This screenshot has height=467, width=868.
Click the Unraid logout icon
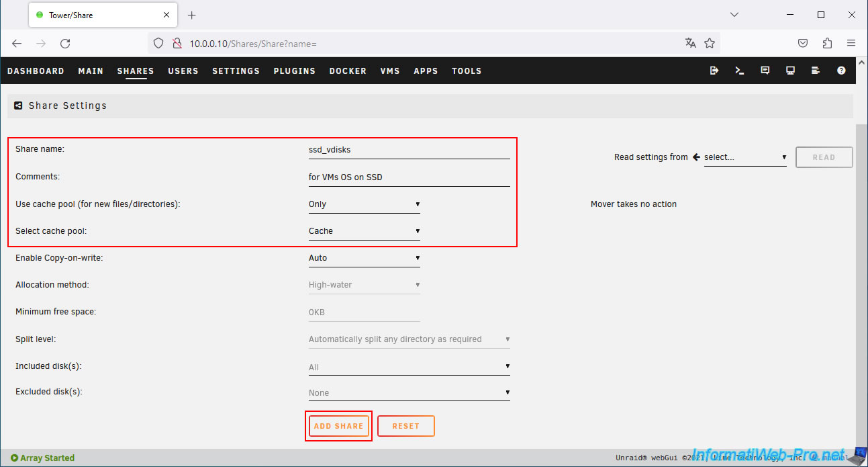point(714,71)
